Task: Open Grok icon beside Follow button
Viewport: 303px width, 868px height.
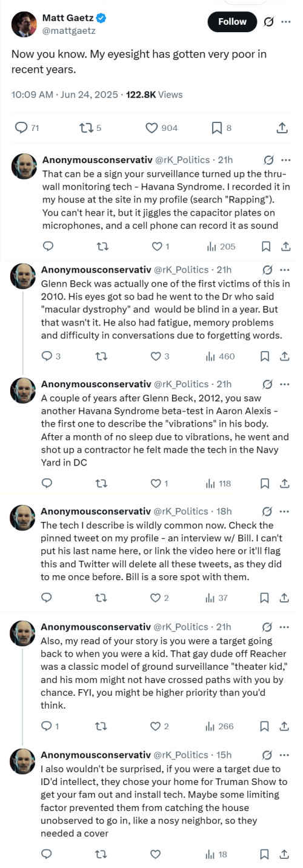Action: (x=268, y=22)
